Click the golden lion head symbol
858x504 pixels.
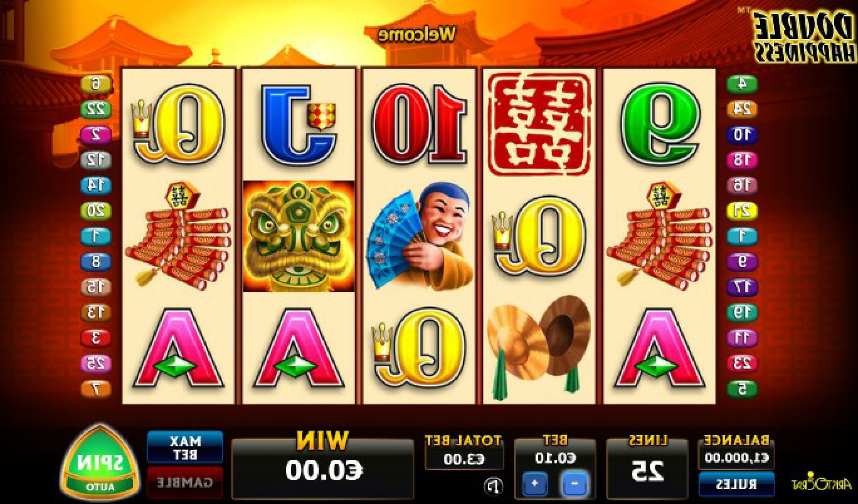[298, 236]
